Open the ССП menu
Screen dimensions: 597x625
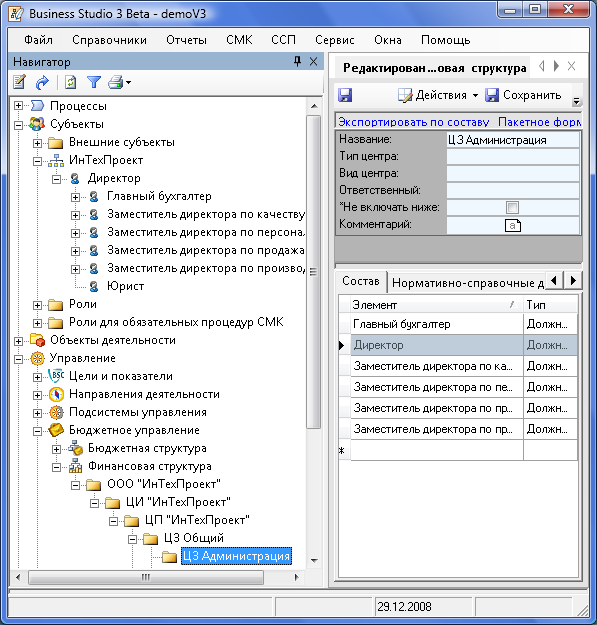click(283, 40)
